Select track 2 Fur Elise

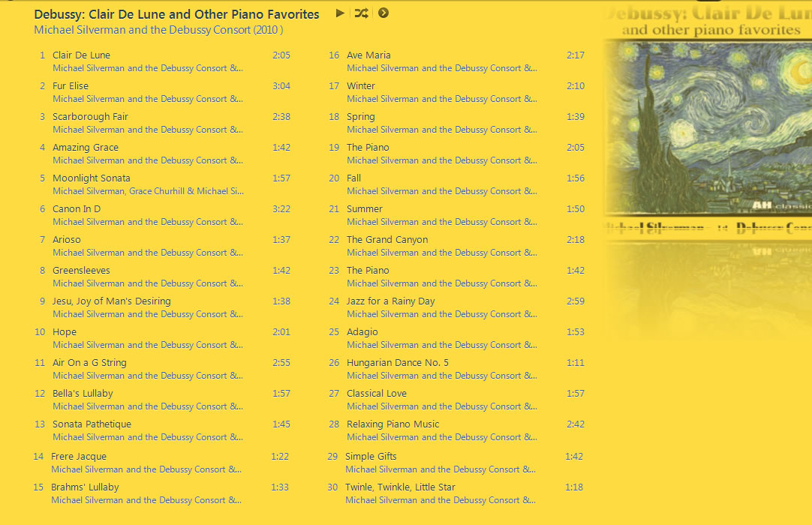[71, 86]
